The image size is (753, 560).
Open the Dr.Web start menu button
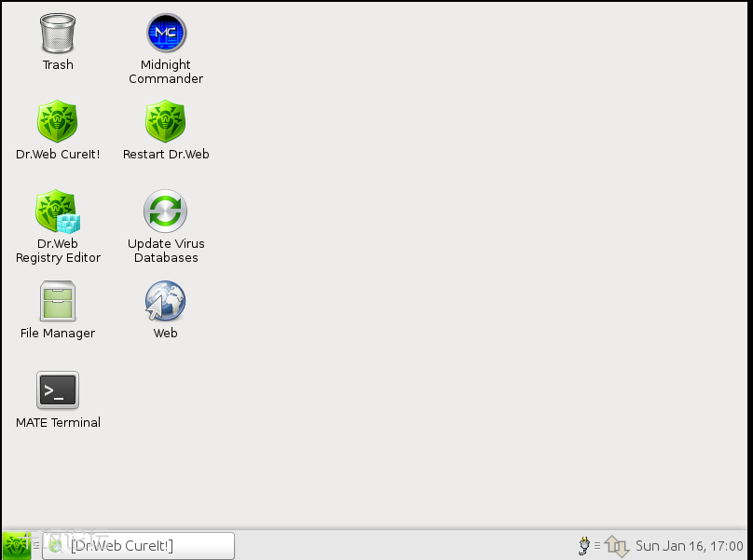tap(16, 545)
